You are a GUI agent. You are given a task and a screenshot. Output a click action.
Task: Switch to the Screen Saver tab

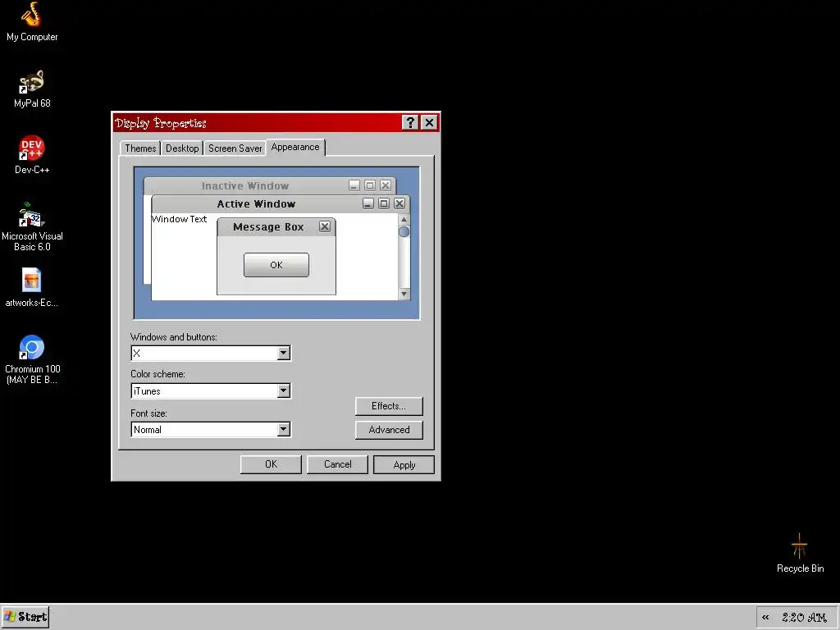(x=235, y=148)
